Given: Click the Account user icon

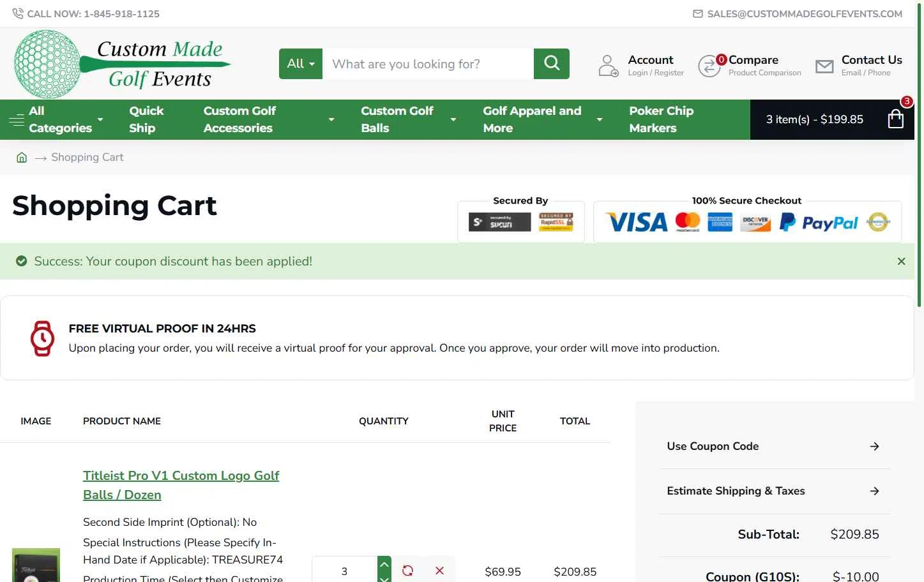Looking at the screenshot, I should (608, 66).
